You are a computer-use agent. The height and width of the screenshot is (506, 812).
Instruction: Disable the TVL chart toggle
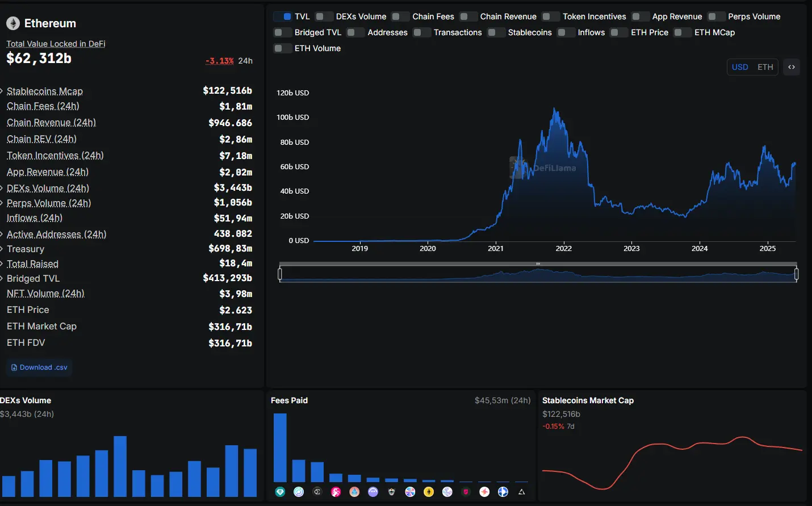pyautogui.click(x=283, y=16)
